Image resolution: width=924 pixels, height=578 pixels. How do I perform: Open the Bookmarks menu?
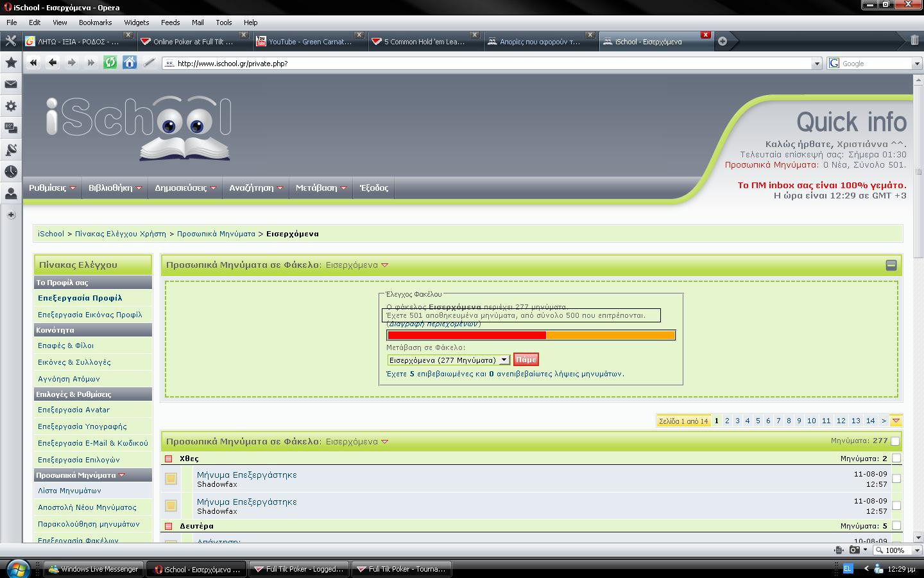[x=95, y=22]
